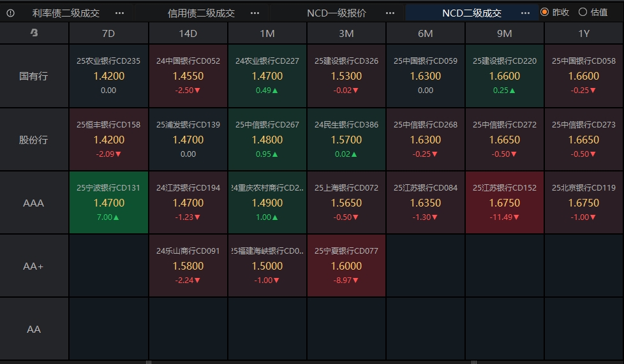Click the 股份行 row label
Screen dimensions: 624x364
click(34, 140)
